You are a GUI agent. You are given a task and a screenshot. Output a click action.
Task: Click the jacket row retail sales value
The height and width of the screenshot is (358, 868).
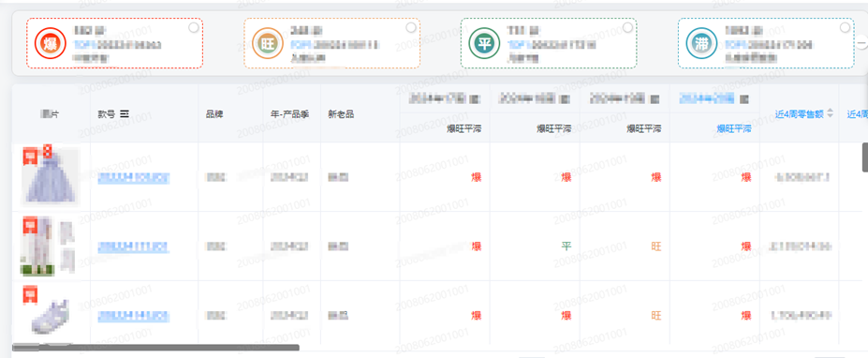click(803, 177)
